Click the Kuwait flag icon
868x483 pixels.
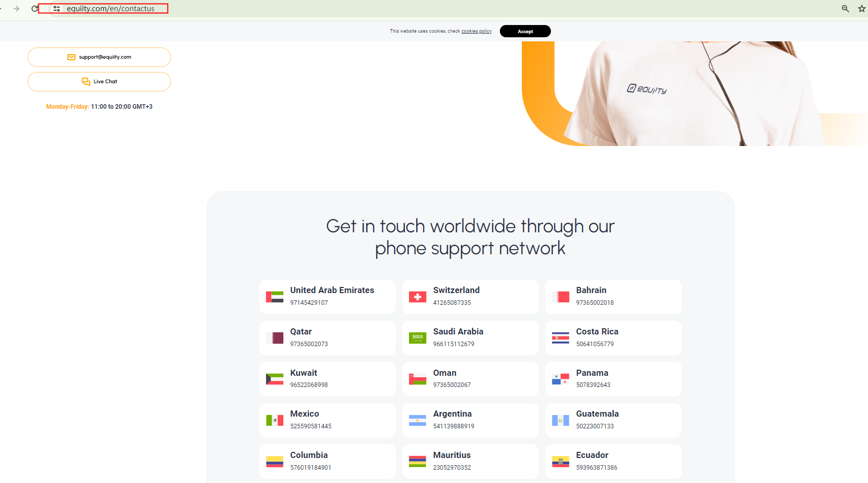tap(275, 379)
